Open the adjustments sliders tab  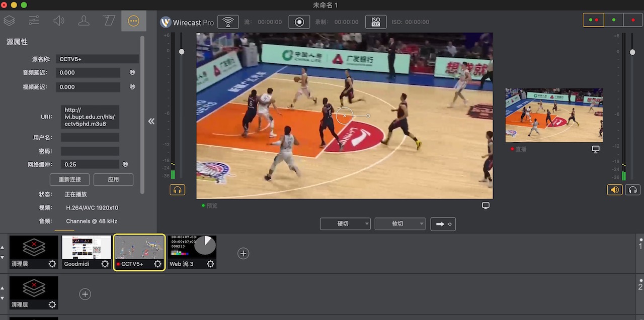pyautogui.click(x=34, y=21)
